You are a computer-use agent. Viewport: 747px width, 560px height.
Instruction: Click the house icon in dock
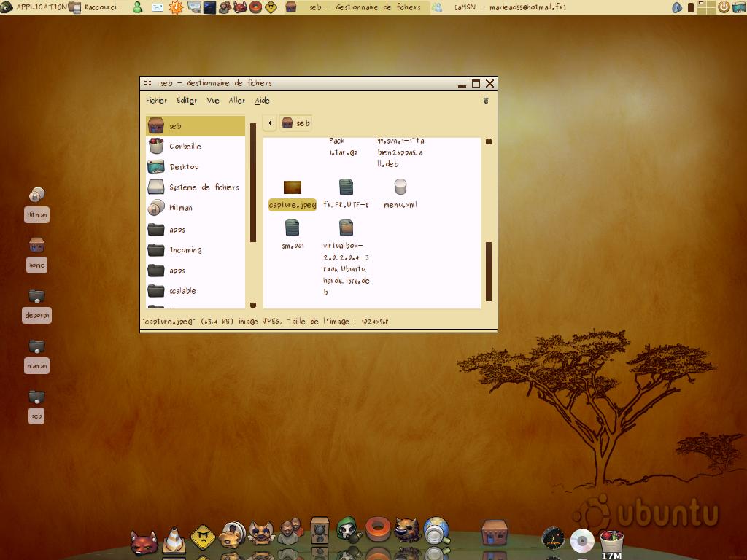point(494,532)
